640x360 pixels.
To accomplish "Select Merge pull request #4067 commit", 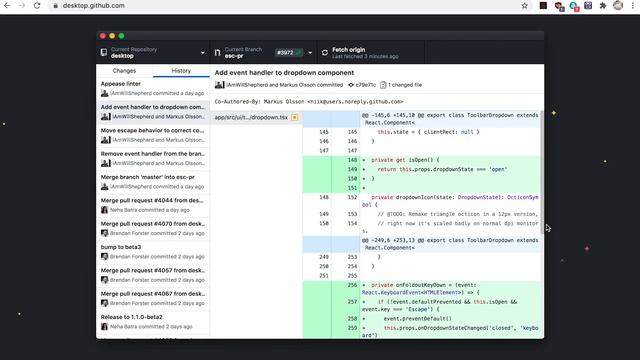I will click(x=153, y=298).
